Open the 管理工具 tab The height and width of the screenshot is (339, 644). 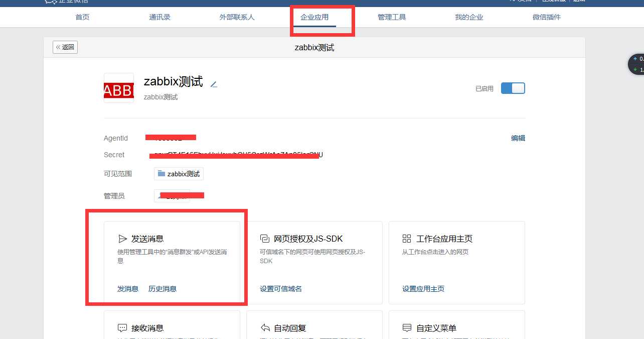(392, 17)
